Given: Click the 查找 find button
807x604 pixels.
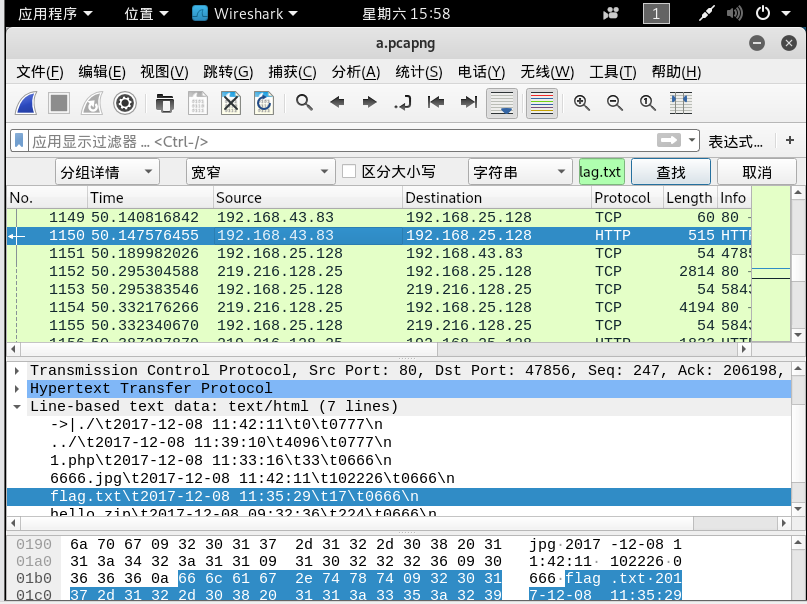Looking at the screenshot, I should click(x=671, y=172).
